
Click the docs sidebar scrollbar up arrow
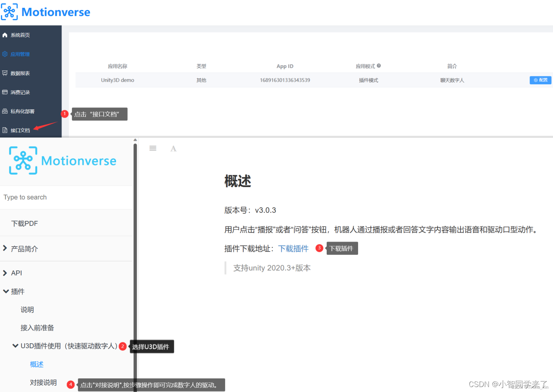click(x=135, y=140)
